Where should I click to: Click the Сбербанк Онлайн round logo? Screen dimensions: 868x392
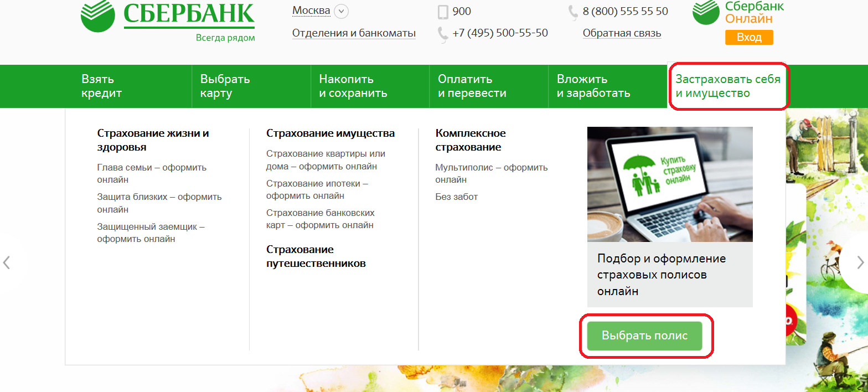coord(706,12)
